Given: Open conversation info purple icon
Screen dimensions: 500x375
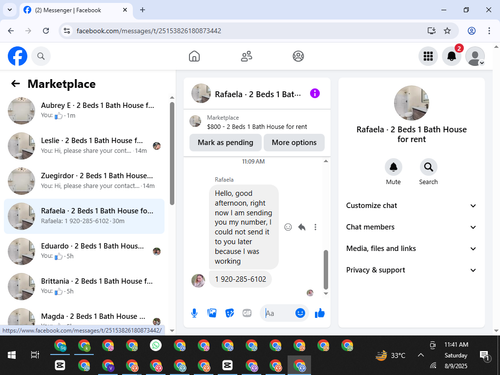Looking at the screenshot, I should pyautogui.click(x=315, y=93).
